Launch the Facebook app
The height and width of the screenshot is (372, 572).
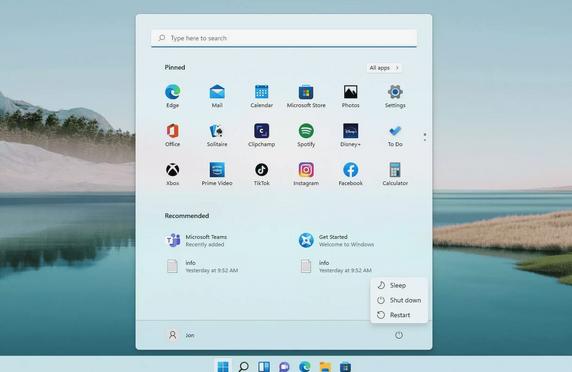point(351,174)
